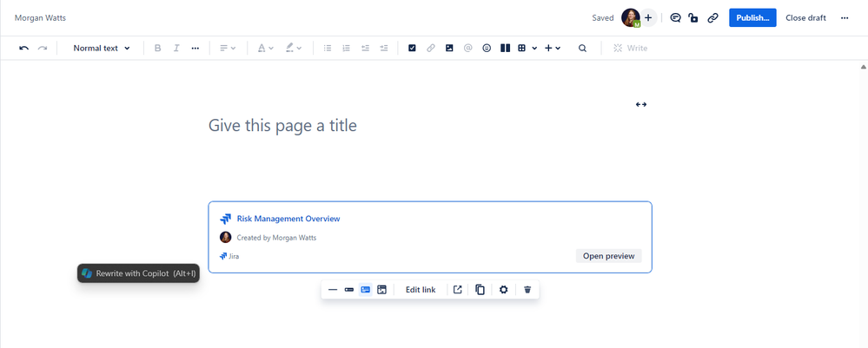Insert a table
This screenshot has width=868, height=348.
(521, 48)
